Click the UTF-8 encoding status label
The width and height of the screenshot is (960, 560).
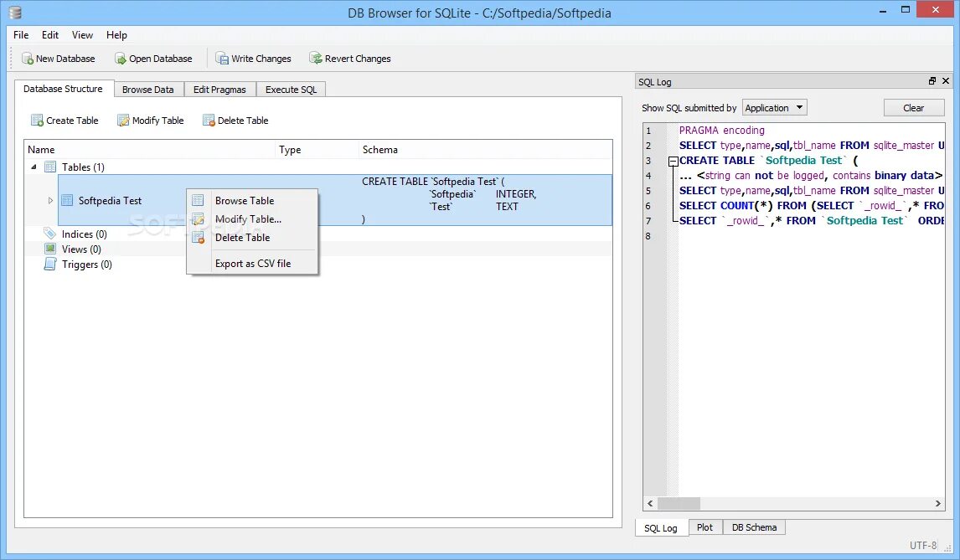click(x=922, y=545)
